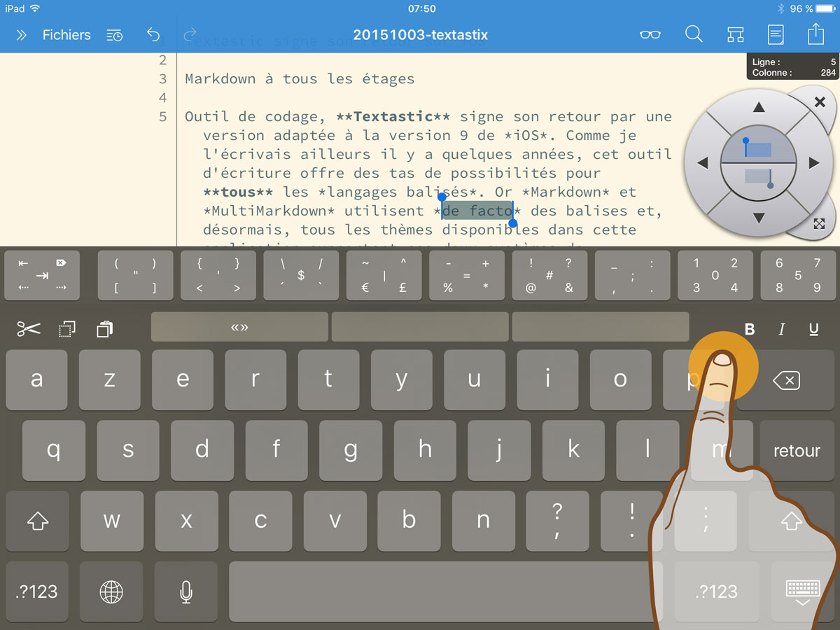Viewport: 840px width, 630px height.
Task: Open the Fichiers file browser
Action: click(x=66, y=35)
